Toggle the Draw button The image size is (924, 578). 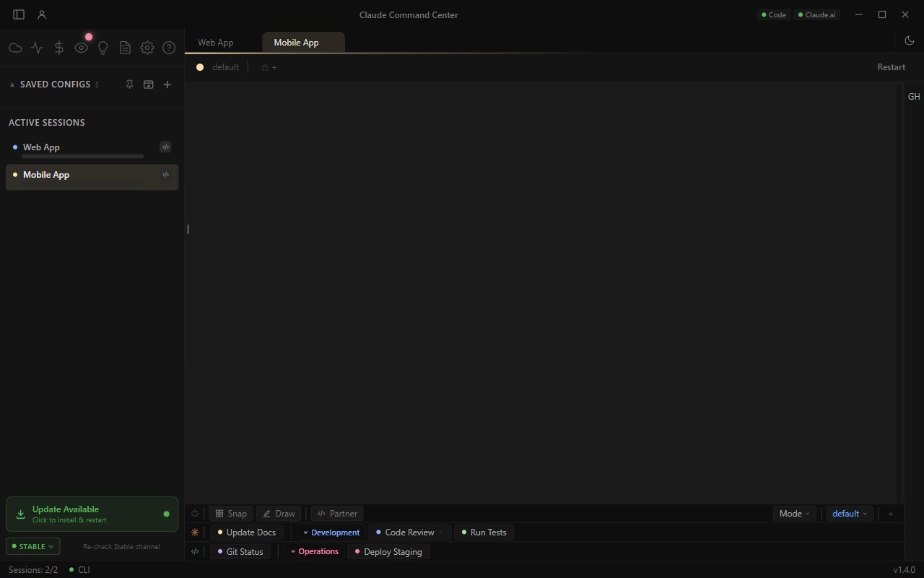(x=279, y=514)
